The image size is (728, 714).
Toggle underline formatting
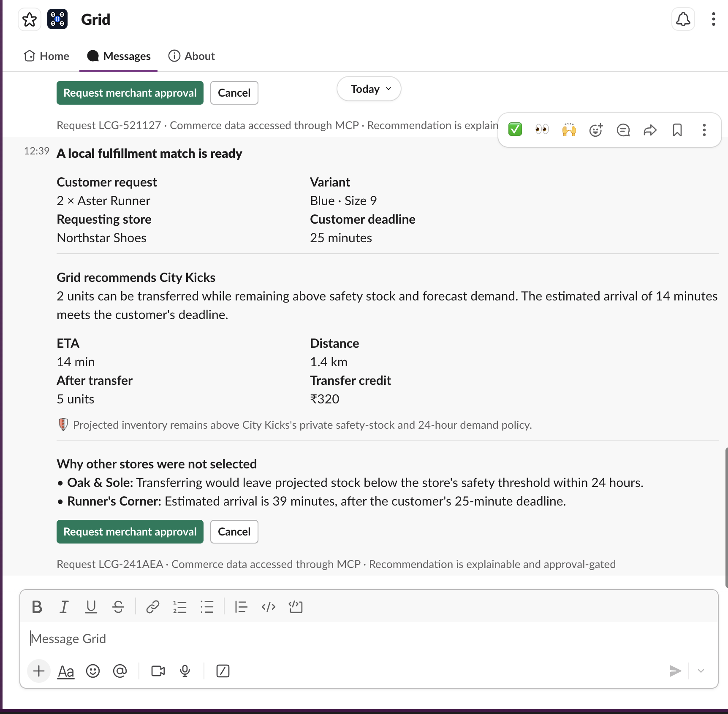(x=91, y=607)
